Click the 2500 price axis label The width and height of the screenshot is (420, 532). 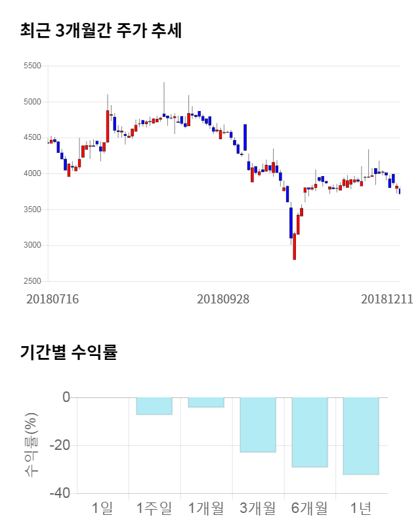[x=31, y=281]
